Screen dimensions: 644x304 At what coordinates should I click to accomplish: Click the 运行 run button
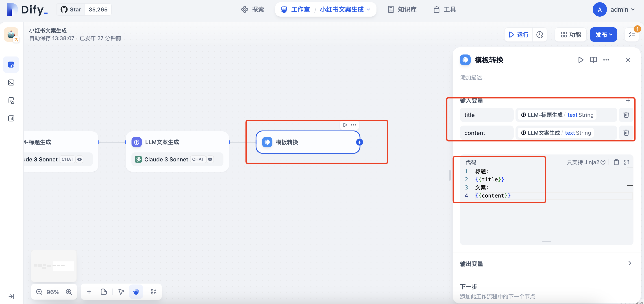[518, 35]
